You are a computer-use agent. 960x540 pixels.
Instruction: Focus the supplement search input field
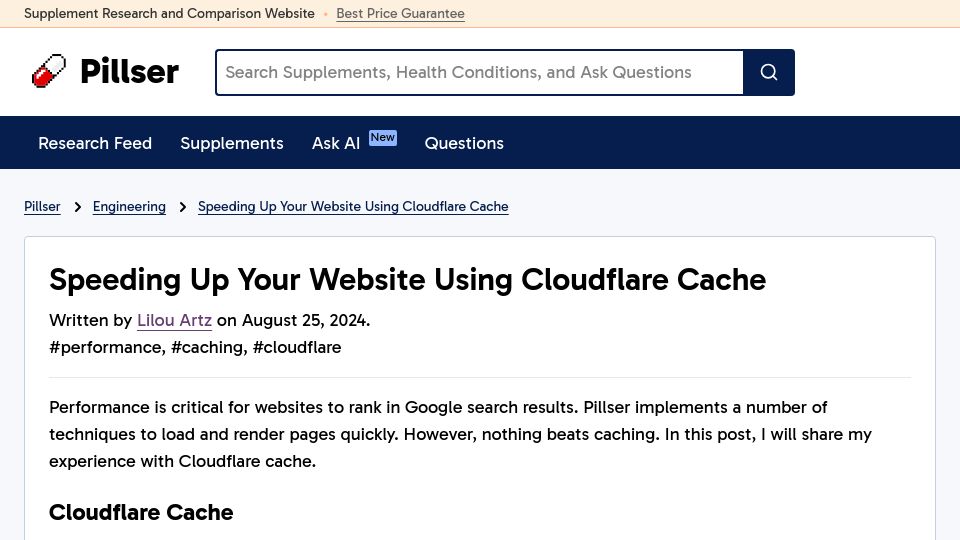(479, 72)
